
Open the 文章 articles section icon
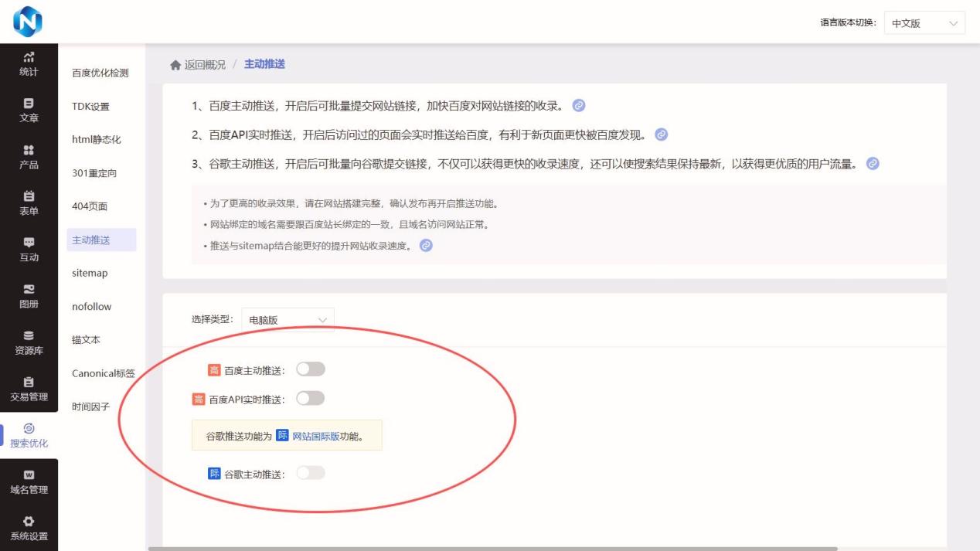tap(29, 103)
